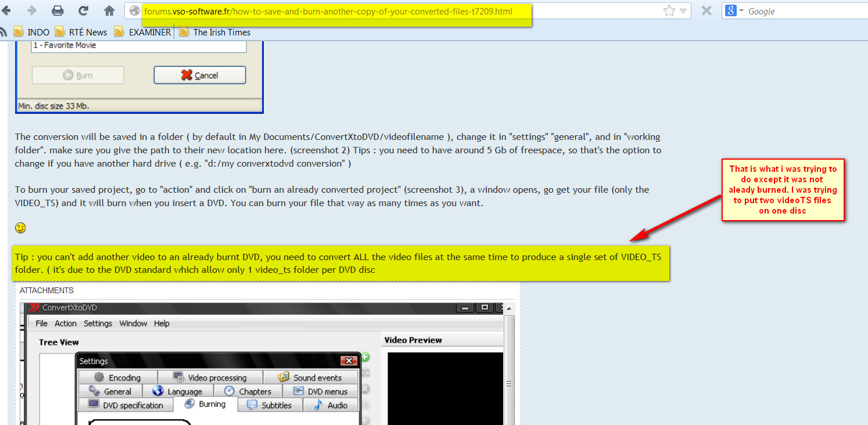Select the Burning tab
The width and height of the screenshot is (868, 425).
(x=206, y=404)
